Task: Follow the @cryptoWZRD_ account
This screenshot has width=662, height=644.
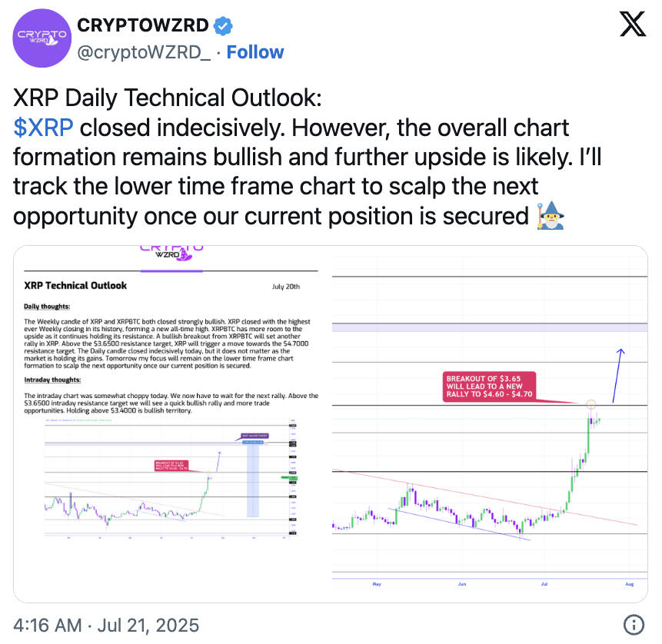Action: click(255, 52)
